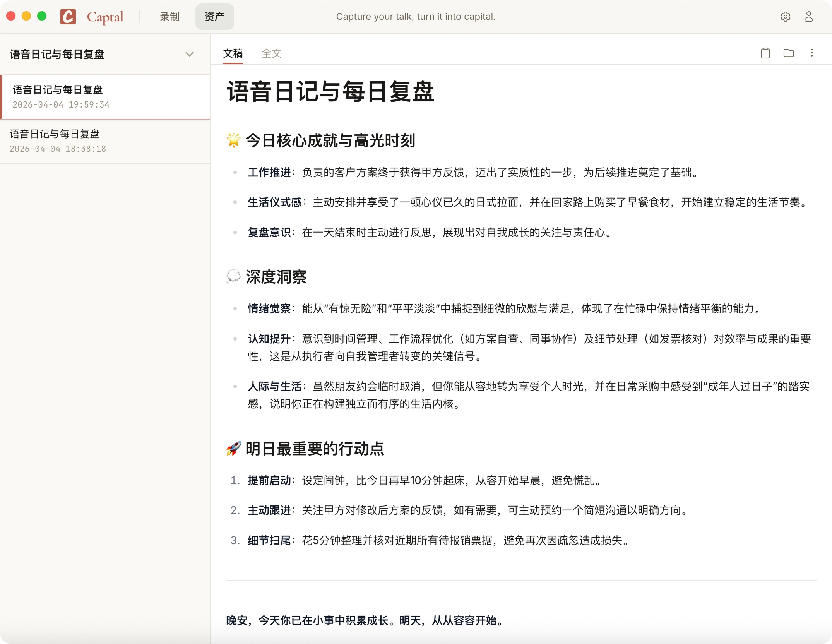Open the folder icon in the document toolbar

789,53
